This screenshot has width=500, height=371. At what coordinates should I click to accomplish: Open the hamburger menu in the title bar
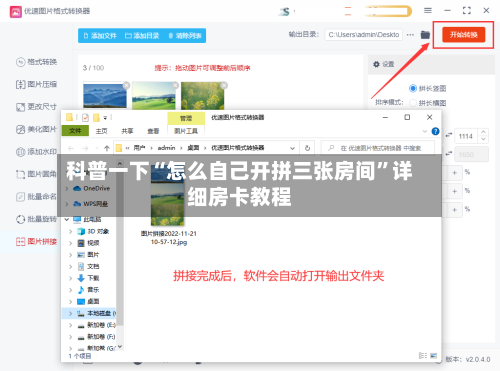pyautogui.click(x=428, y=11)
